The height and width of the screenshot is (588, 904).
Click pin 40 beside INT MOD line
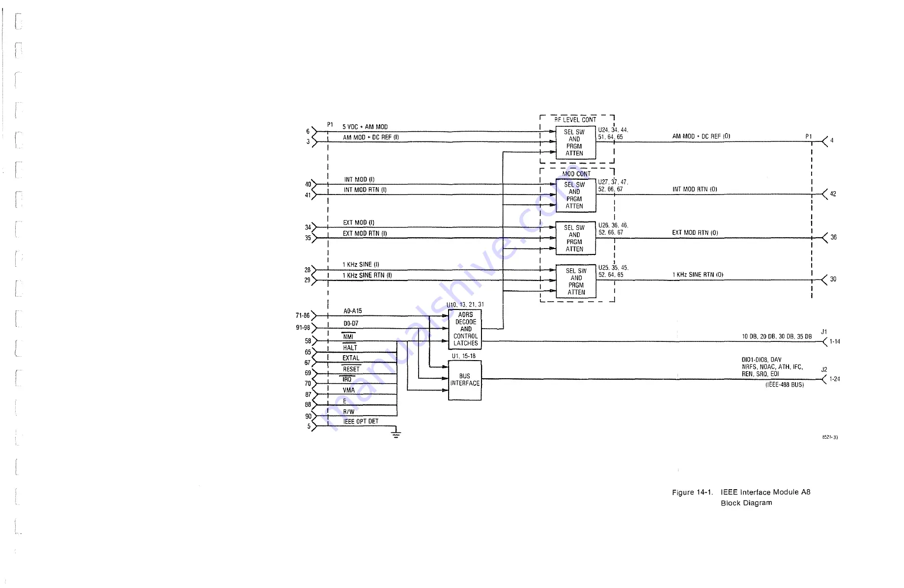[x=308, y=184]
